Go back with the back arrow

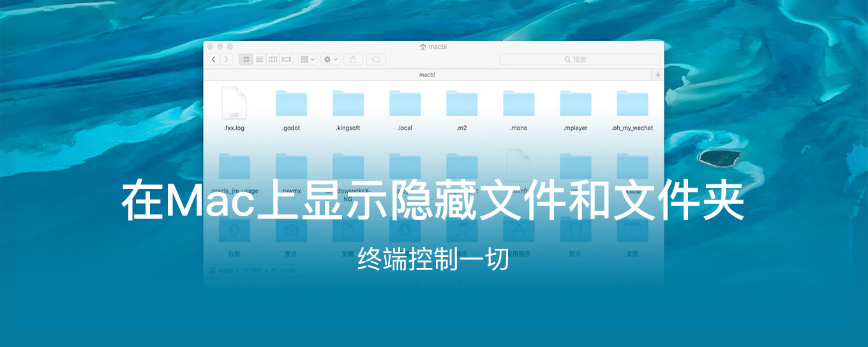tap(213, 59)
